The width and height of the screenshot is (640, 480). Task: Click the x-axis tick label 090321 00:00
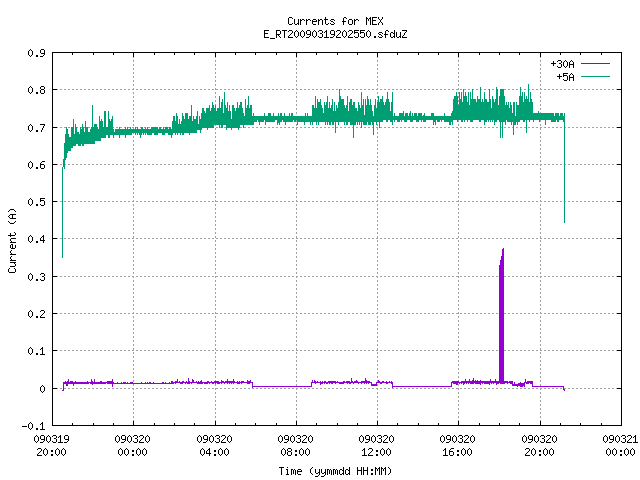[x=620, y=446]
